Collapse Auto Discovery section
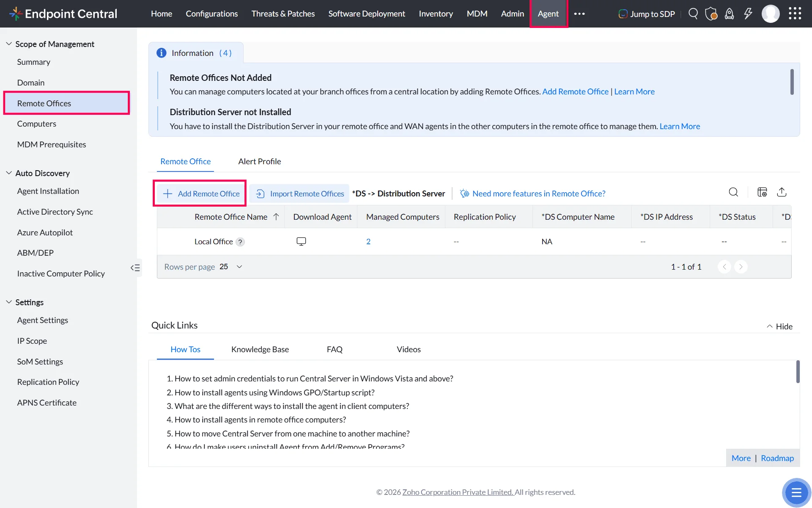Viewport: 812px width, 508px height. pos(9,173)
